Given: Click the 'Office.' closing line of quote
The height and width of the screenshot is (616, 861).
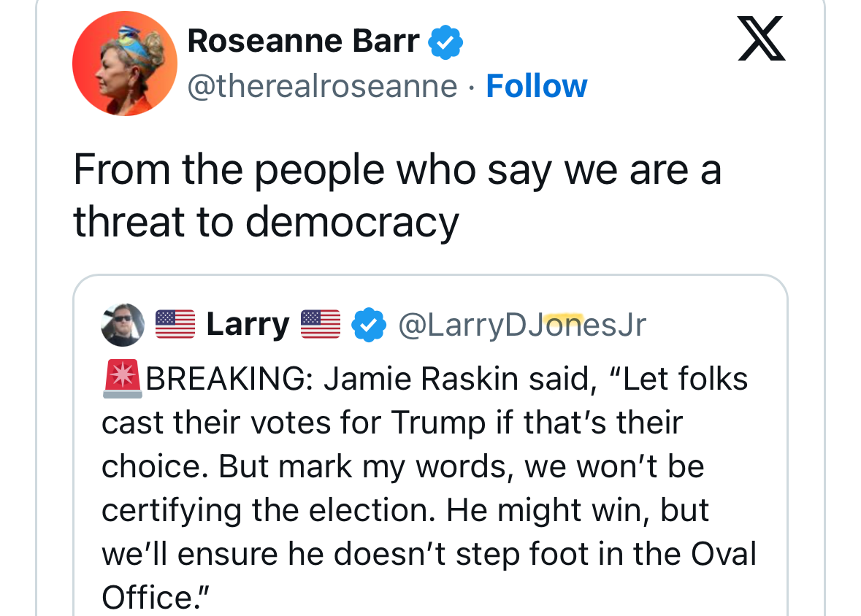Looking at the screenshot, I should point(156,597).
